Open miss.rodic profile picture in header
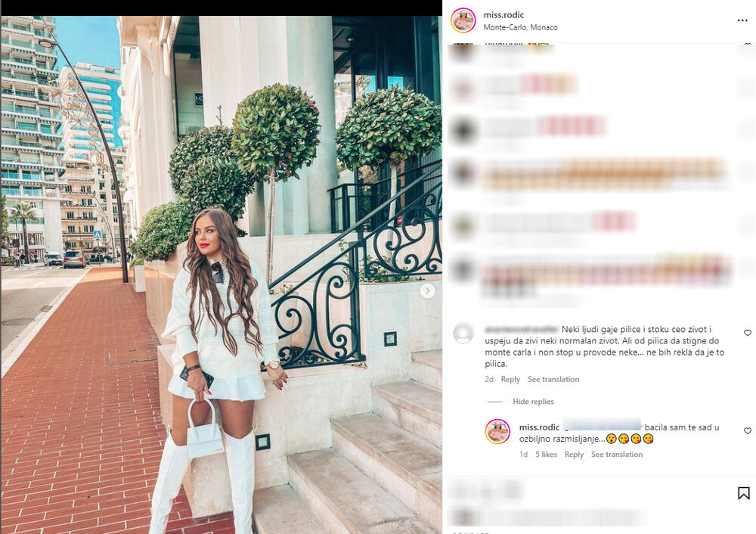Image resolution: width=756 pixels, height=534 pixels. [x=463, y=20]
